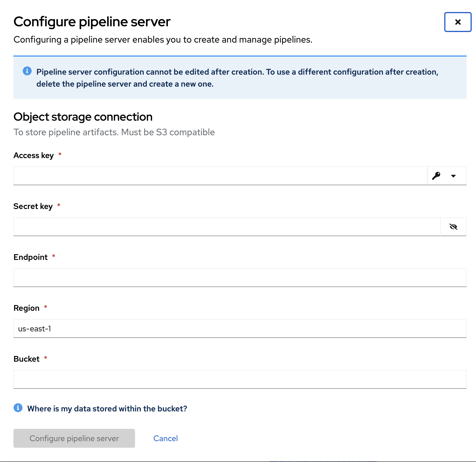Screen dimensions: 476x462
Task: Open 'Where is my data stored within the bucket?'
Action: (x=107, y=409)
